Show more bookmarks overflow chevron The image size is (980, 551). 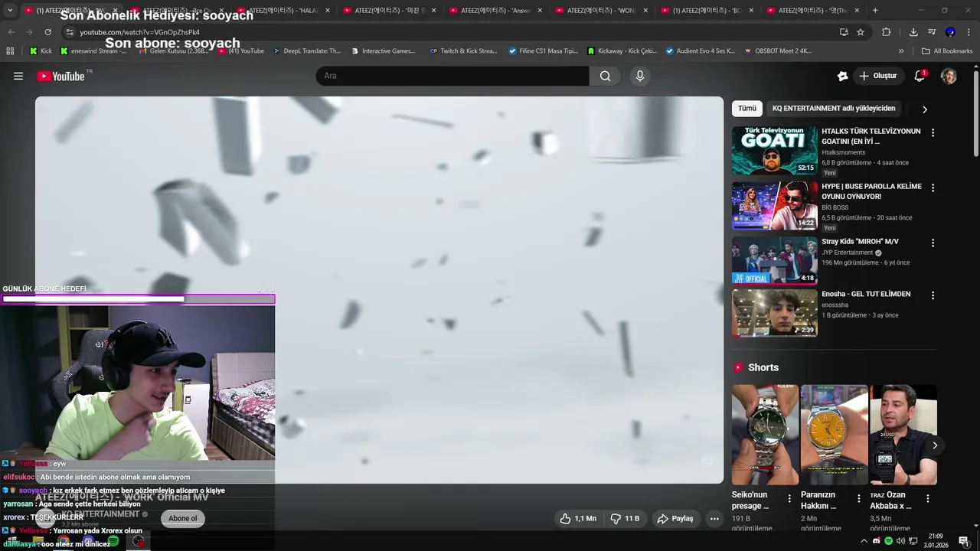pos(901,51)
